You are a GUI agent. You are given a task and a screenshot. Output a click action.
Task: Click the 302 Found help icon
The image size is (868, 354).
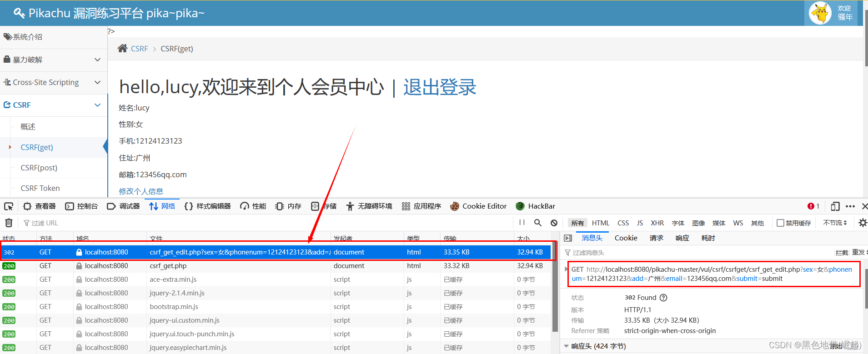pyautogui.click(x=663, y=298)
